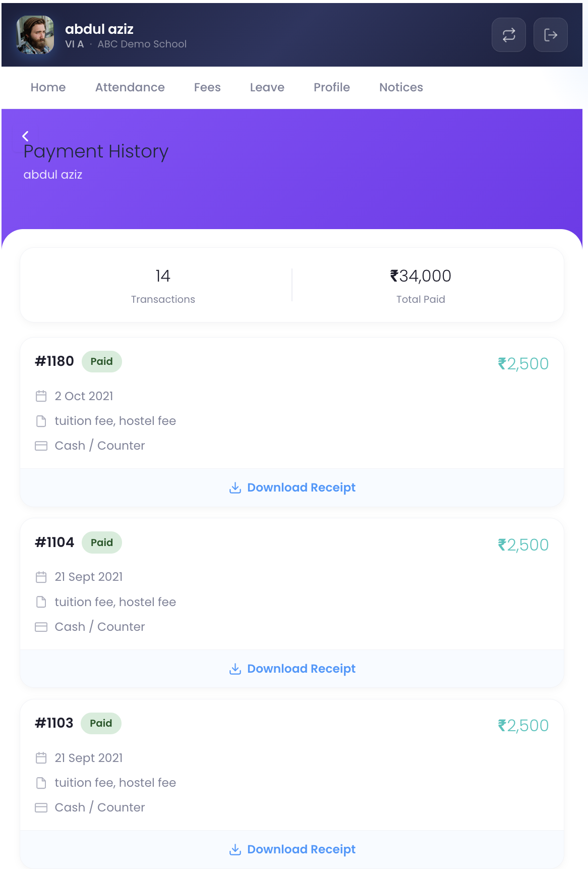
Task: Switch to the Fees tab
Action: click(x=207, y=87)
